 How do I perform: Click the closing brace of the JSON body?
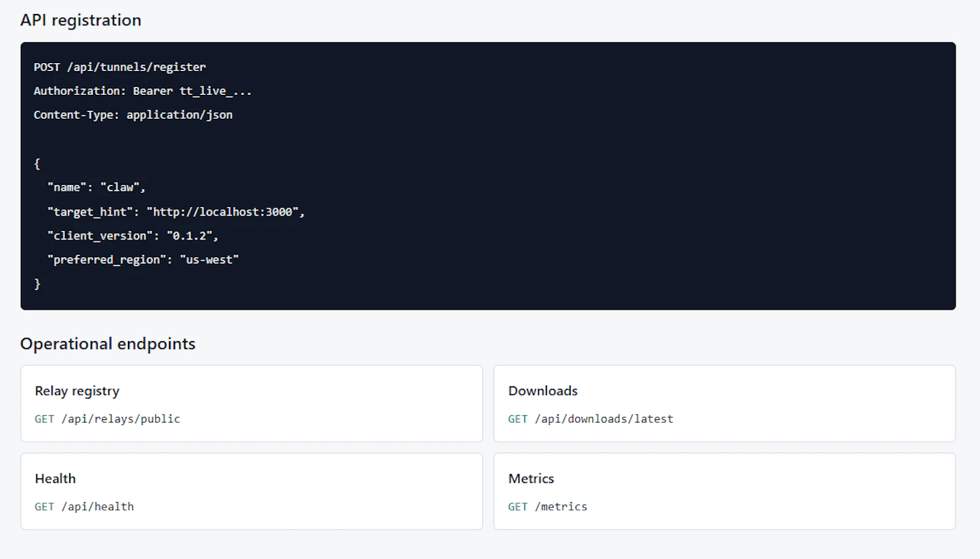[x=37, y=283]
